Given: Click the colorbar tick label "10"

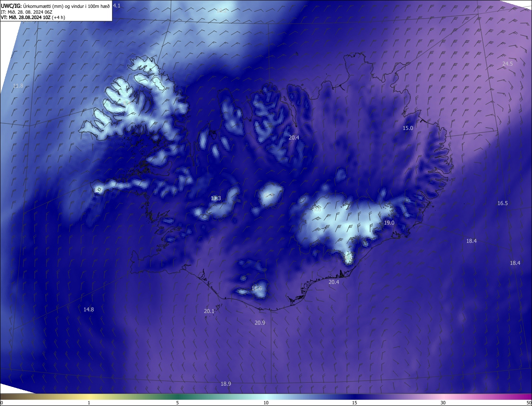Looking at the screenshot, I should 266,403.
